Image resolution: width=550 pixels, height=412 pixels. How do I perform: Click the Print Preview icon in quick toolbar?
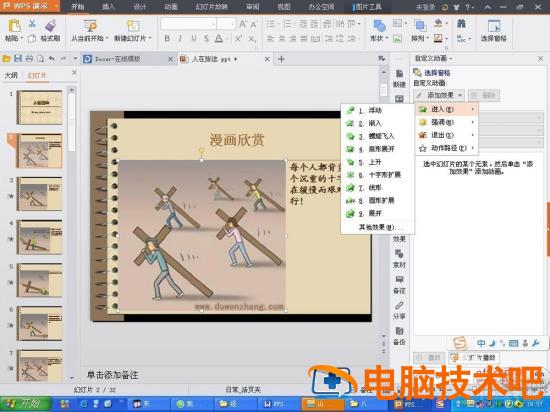tap(40, 59)
